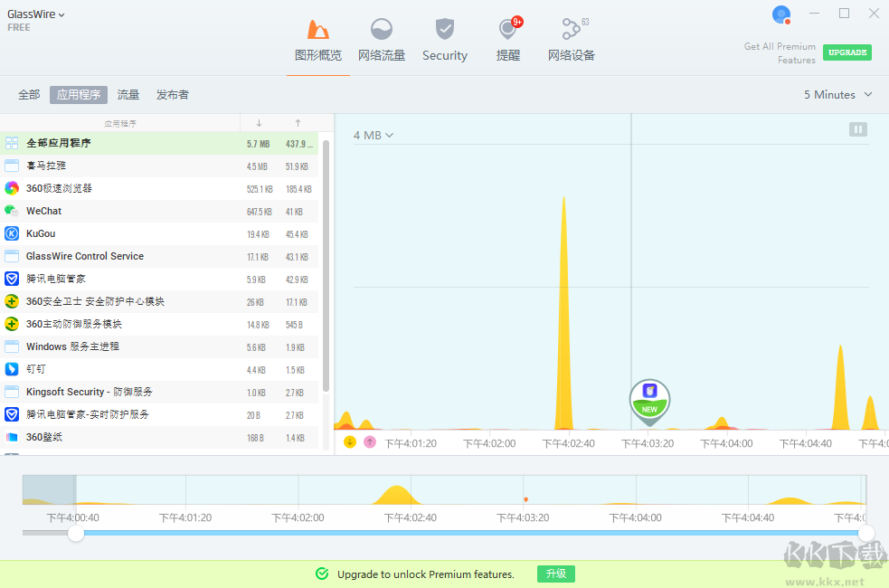Image resolution: width=889 pixels, height=588 pixels.
Task: Click the left timeline slider handle
Action: (76, 534)
